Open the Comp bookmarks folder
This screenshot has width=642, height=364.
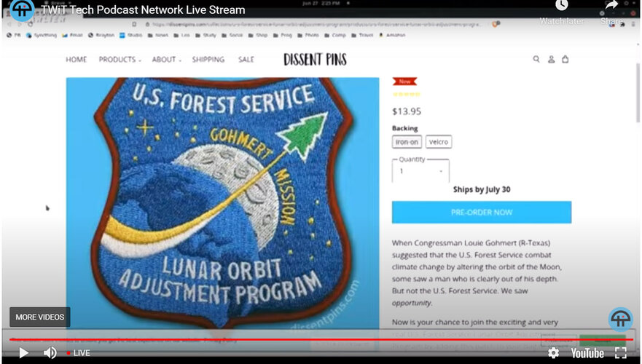[x=335, y=35]
